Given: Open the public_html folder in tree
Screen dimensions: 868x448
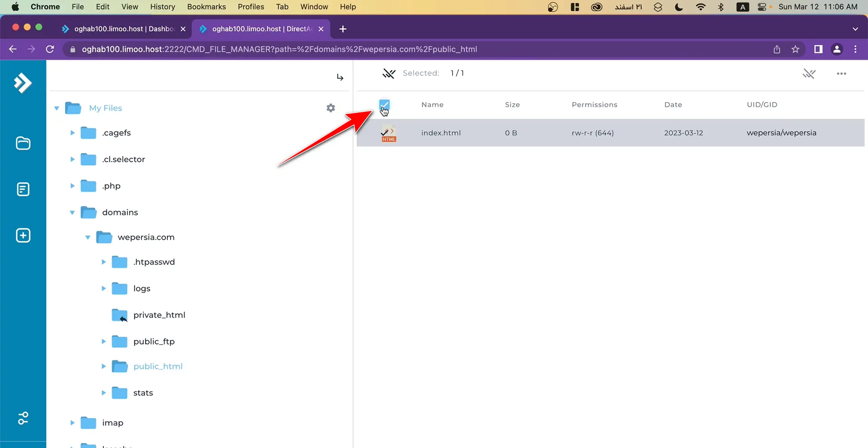Looking at the screenshot, I should [158, 366].
